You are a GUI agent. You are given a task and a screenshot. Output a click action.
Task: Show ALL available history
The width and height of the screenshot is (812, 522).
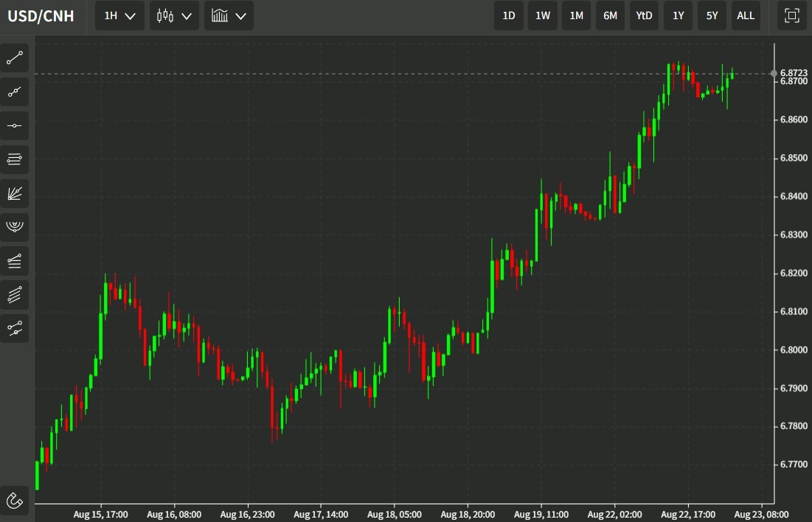tap(746, 15)
